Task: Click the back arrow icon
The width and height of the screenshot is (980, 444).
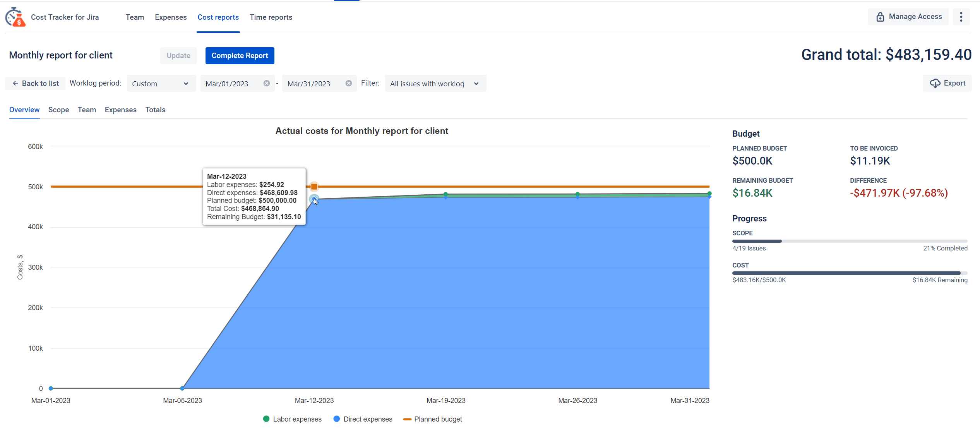Action: click(x=15, y=84)
